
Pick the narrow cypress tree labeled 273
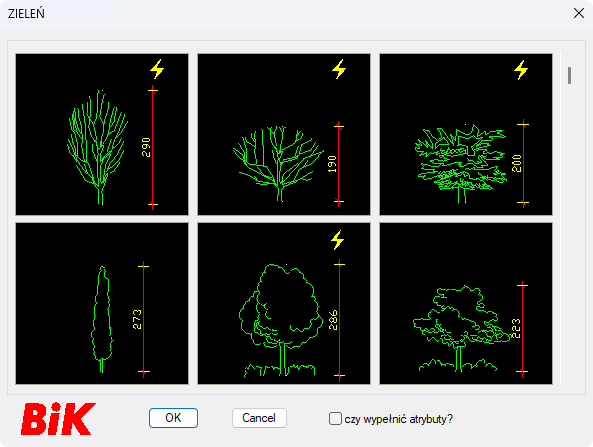click(102, 303)
